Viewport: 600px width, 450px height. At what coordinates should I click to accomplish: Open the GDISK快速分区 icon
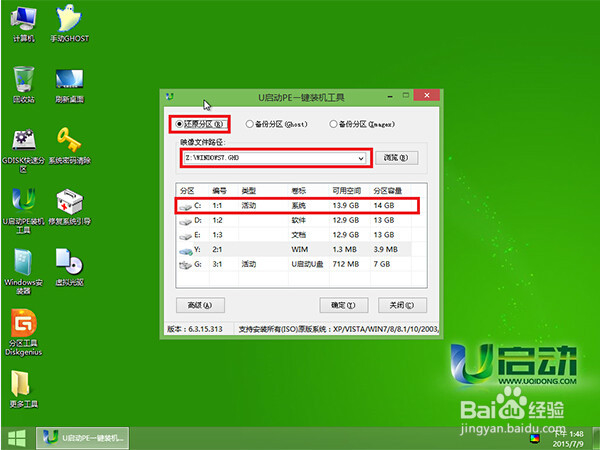click(x=23, y=150)
